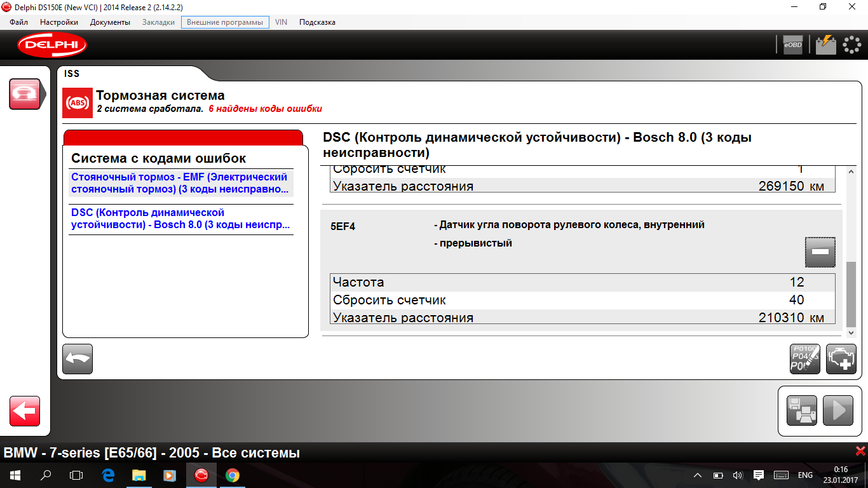This screenshot has width=868, height=488.
Task: Click distance value 269150 км
Action: 791,186
